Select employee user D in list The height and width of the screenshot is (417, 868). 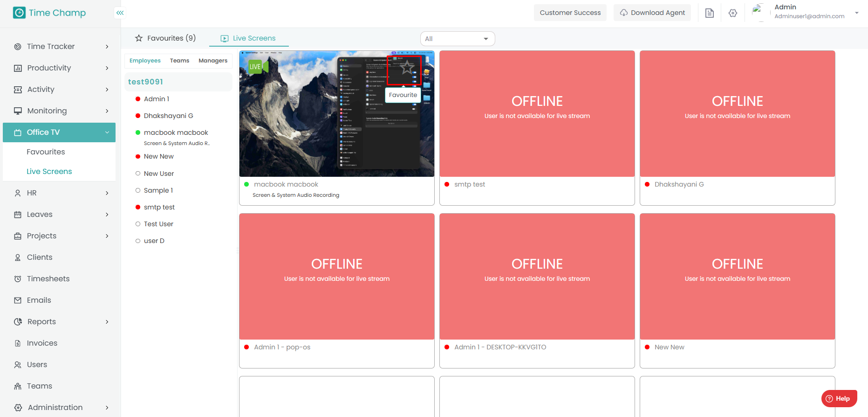pos(154,241)
